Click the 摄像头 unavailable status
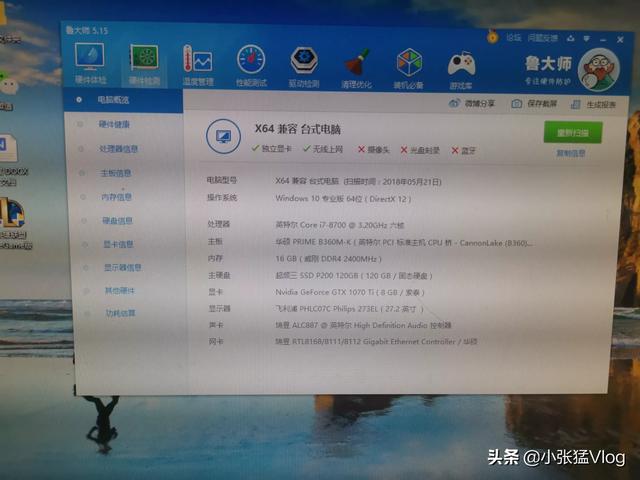 pos(373,150)
